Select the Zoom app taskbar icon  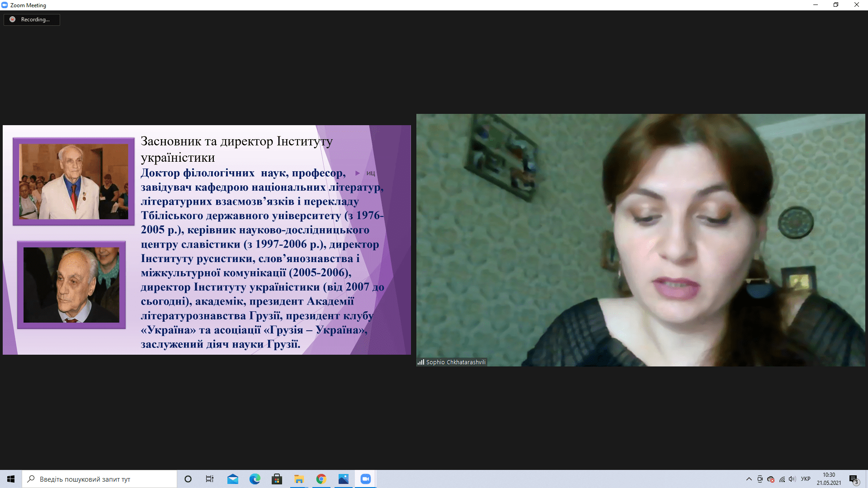click(x=365, y=479)
